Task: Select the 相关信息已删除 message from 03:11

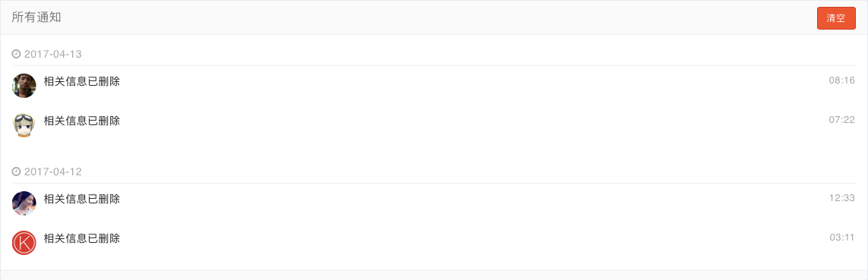Action: 82,238
